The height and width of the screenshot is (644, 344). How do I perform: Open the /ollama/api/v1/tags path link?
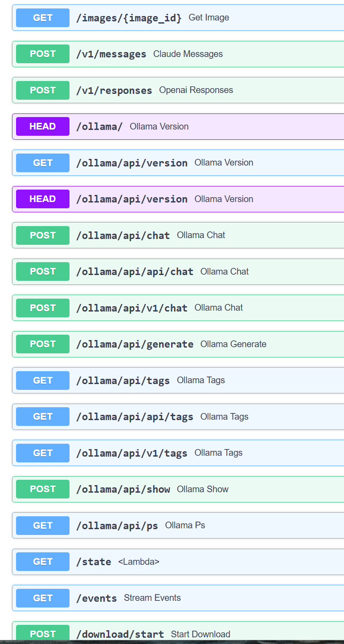(132, 453)
